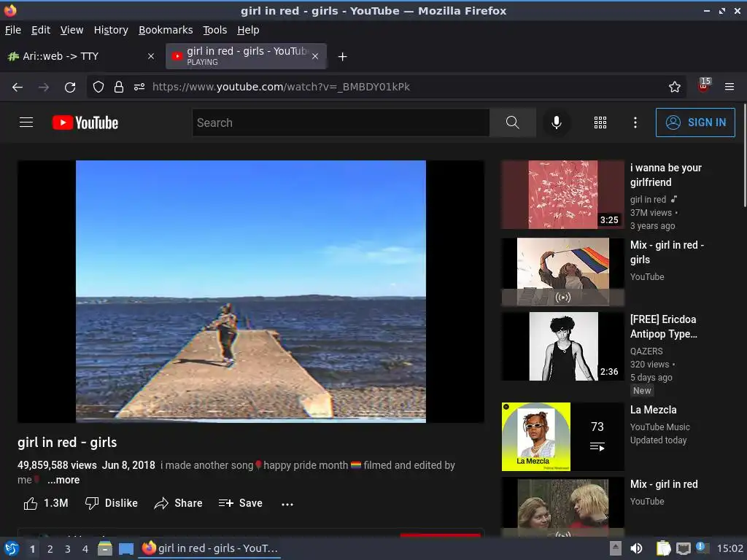The width and height of the screenshot is (747, 560).
Task: Save video to playlist
Action: point(241,503)
